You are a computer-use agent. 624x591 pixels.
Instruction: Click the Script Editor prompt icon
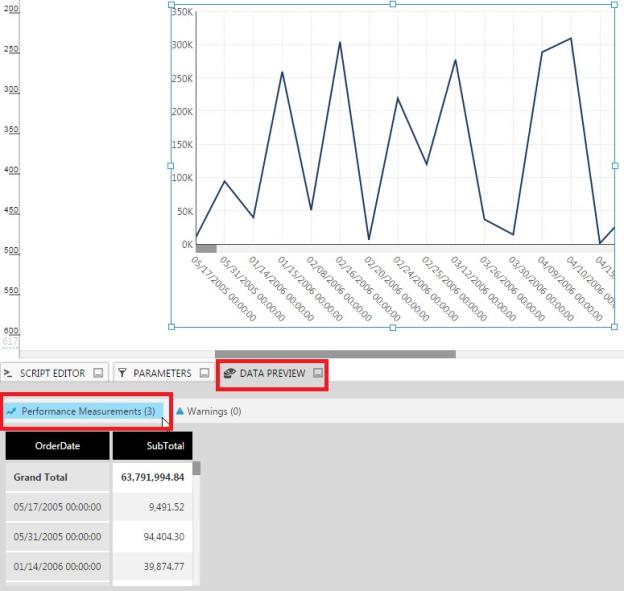(9, 373)
